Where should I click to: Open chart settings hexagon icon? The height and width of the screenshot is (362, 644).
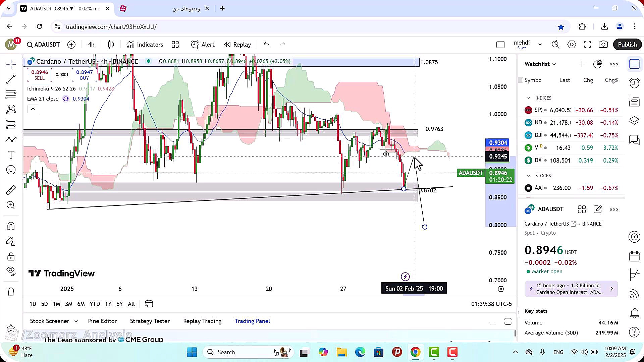(x=572, y=45)
